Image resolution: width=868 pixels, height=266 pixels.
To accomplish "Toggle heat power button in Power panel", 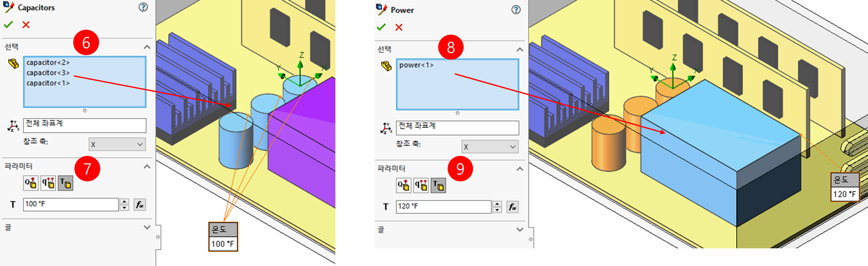I will tap(404, 185).
